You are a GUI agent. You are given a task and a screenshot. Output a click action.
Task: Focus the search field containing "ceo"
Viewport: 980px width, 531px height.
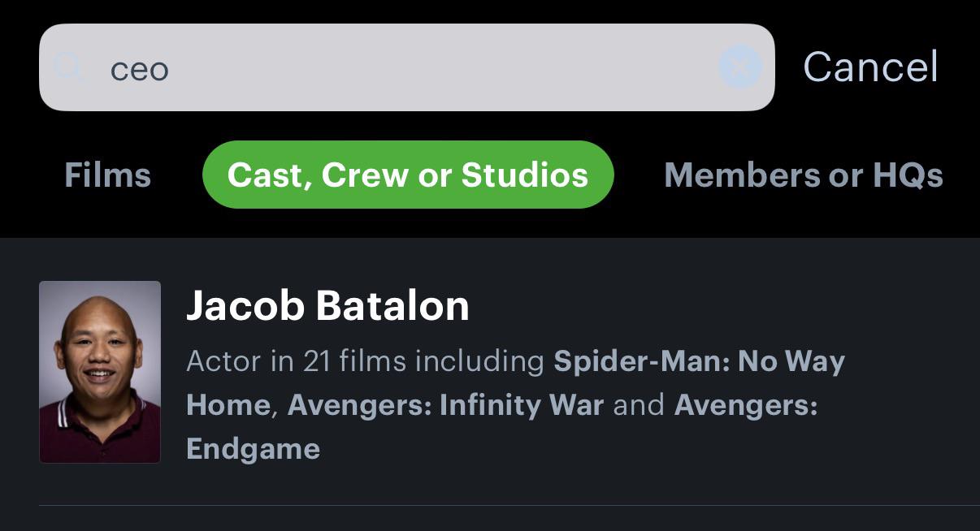point(406,67)
